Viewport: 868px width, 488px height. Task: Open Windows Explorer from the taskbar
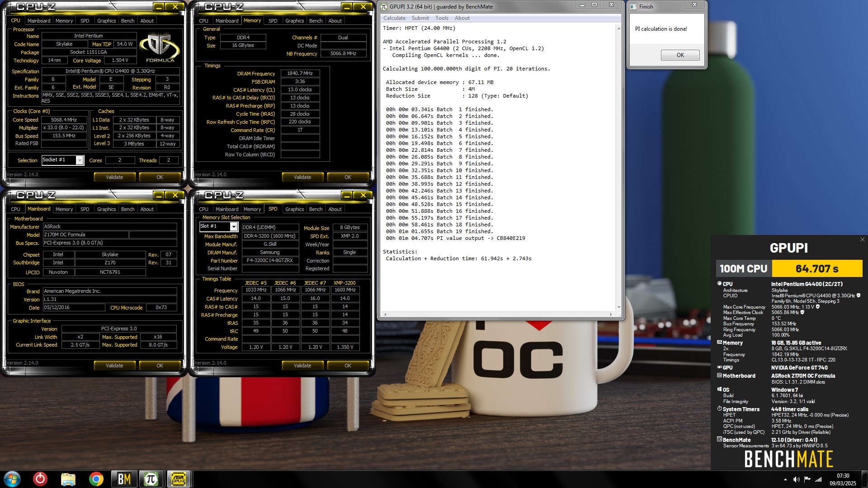pyautogui.click(x=68, y=479)
